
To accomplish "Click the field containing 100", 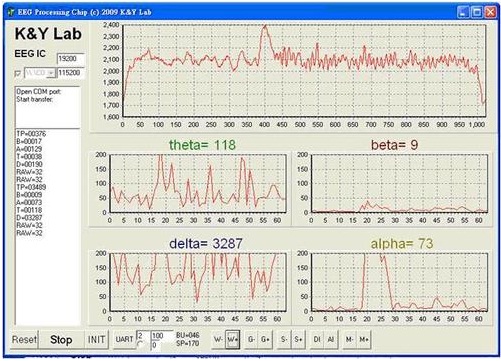I will 162,335.
